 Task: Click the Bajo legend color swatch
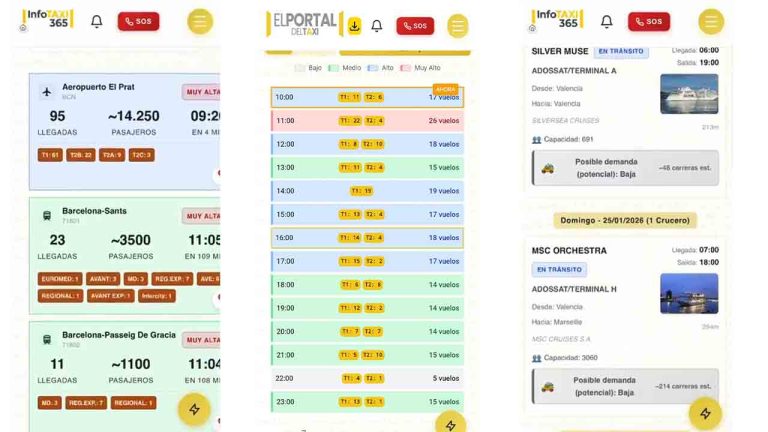(300, 68)
